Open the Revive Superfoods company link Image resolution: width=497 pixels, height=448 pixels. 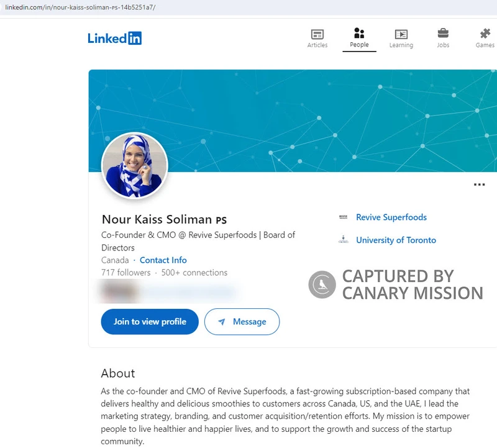tap(391, 217)
